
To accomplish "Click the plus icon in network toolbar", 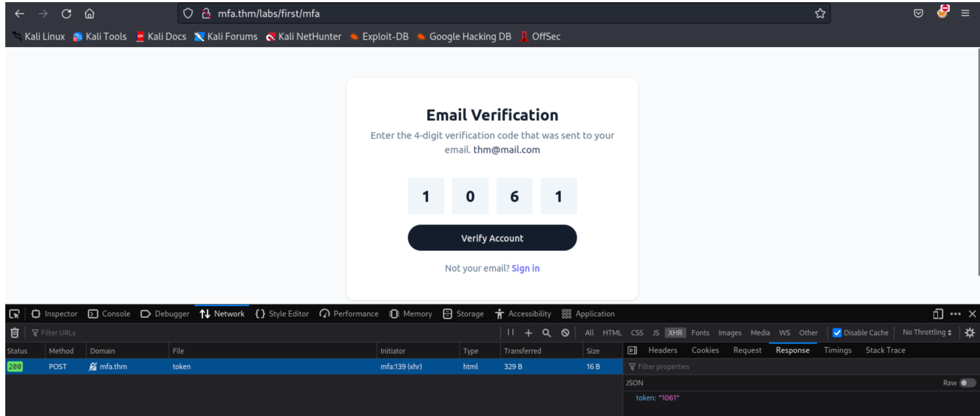I will point(528,333).
